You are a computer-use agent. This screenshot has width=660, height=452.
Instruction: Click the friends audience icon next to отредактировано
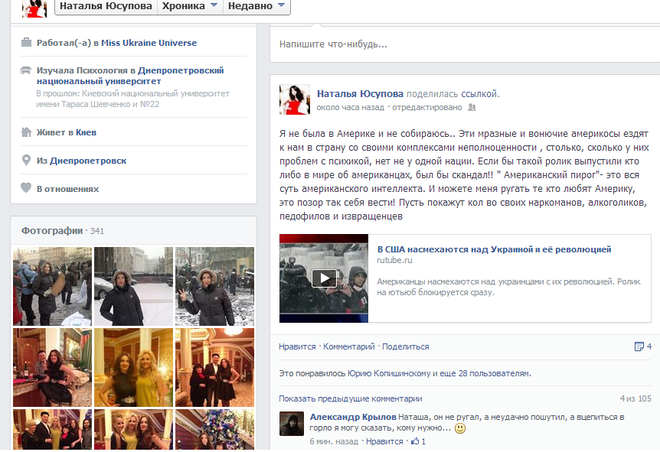pyautogui.click(x=472, y=107)
